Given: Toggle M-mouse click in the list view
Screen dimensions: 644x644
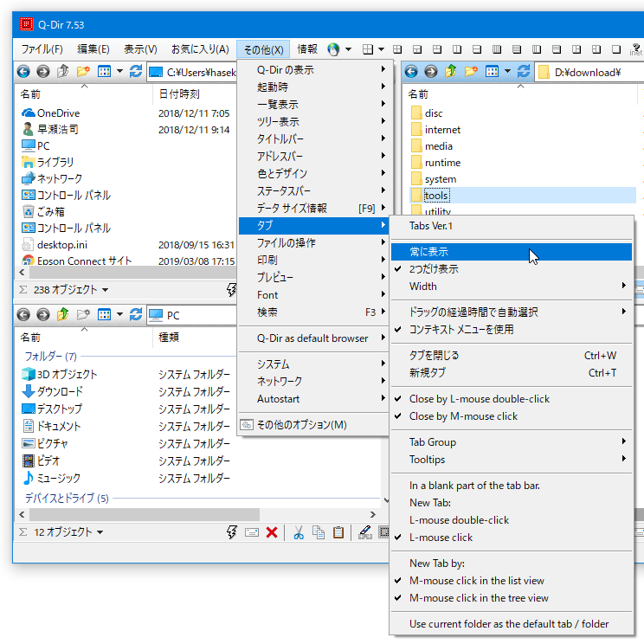Looking at the screenshot, I should pyautogui.click(x=512, y=581).
